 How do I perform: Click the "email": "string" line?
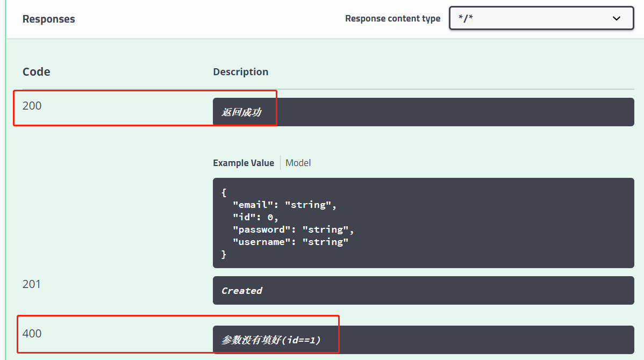tap(284, 205)
